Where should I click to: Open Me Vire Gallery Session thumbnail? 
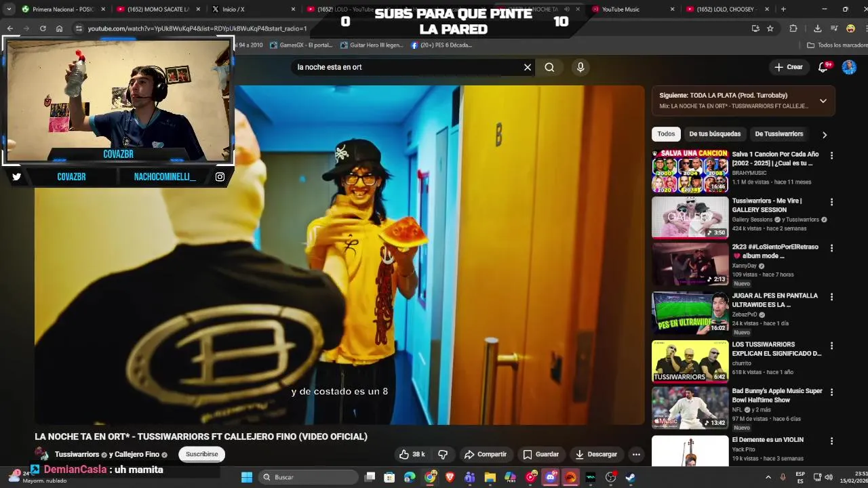coord(690,218)
